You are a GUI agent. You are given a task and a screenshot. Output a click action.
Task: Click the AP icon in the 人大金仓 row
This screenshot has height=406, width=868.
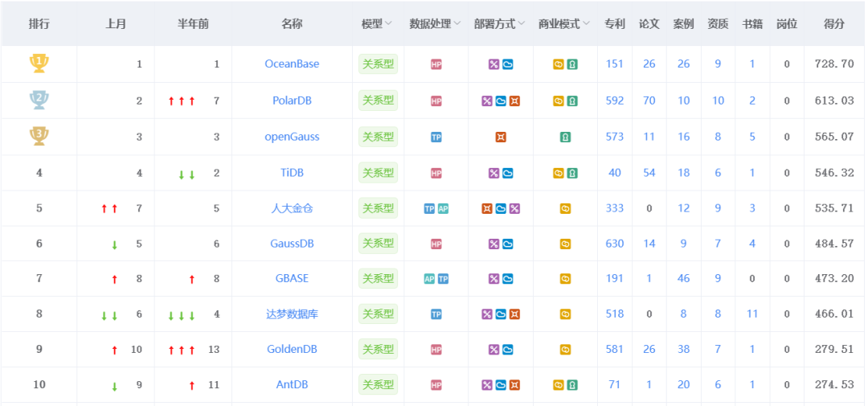(x=443, y=208)
